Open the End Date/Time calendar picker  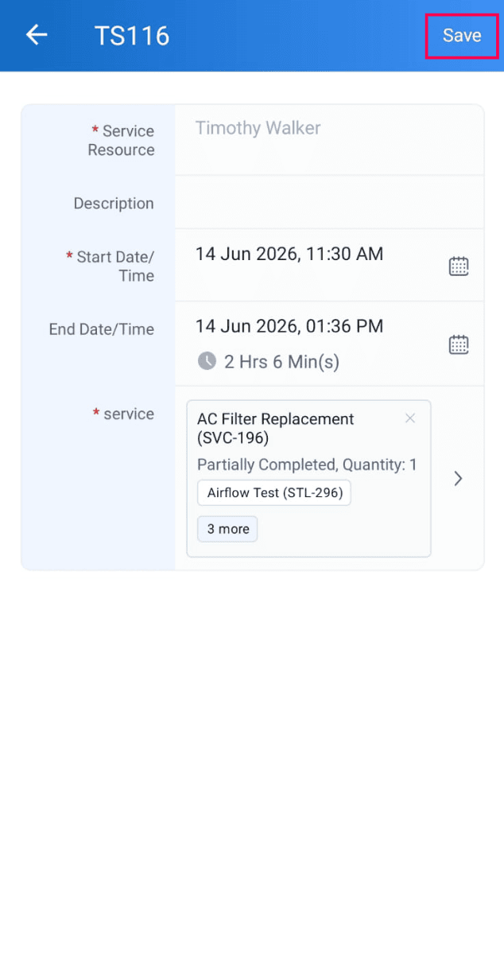pos(459,344)
